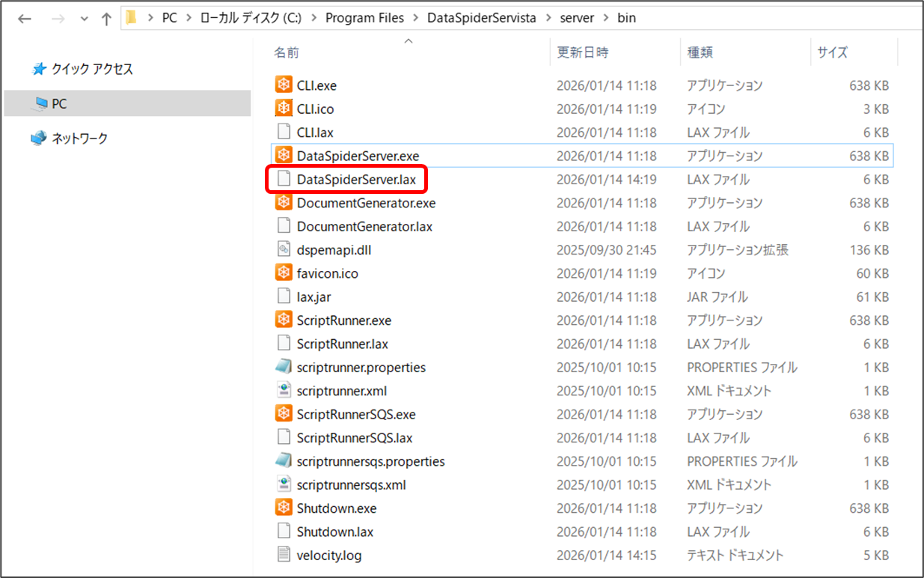The width and height of the screenshot is (924, 578).
Task: Expand chevron after Program Files breadcrumb
Action: tap(415, 18)
